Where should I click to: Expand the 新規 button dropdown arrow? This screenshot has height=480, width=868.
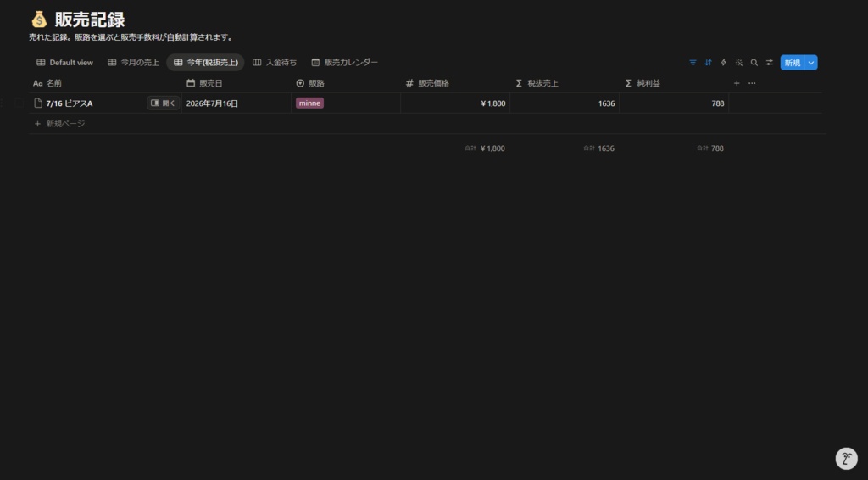tap(811, 63)
